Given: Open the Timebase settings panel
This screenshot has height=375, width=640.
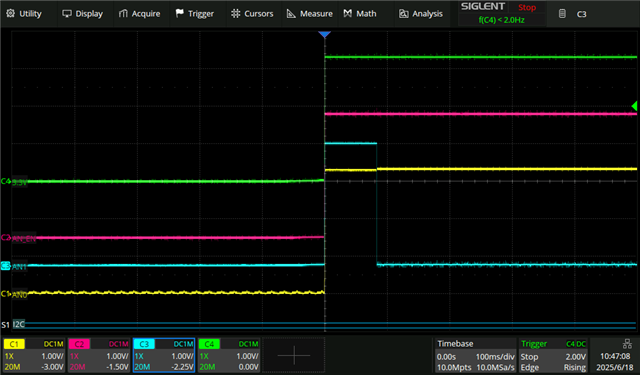Looking at the screenshot, I should point(475,355).
